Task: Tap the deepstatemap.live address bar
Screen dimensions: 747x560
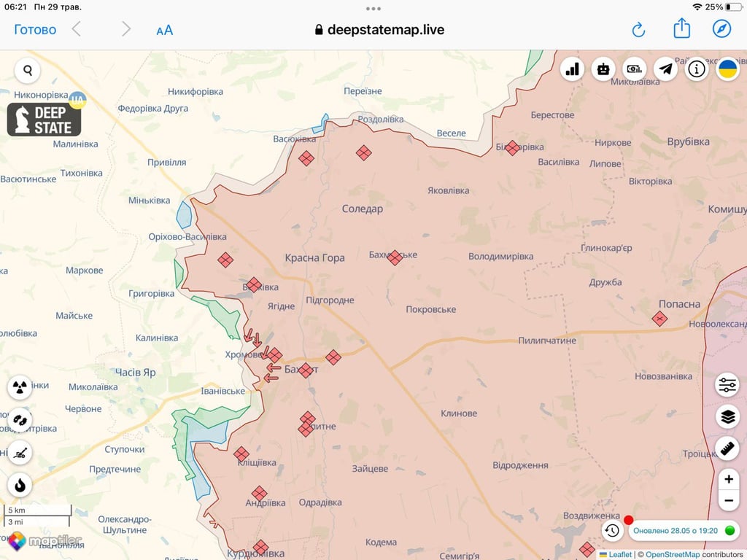Action: pyautogui.click(x=379, y=29)
